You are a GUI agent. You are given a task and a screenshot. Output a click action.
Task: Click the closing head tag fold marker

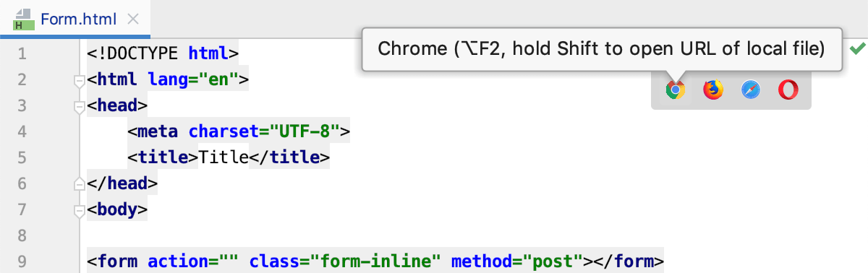[80, 183]
